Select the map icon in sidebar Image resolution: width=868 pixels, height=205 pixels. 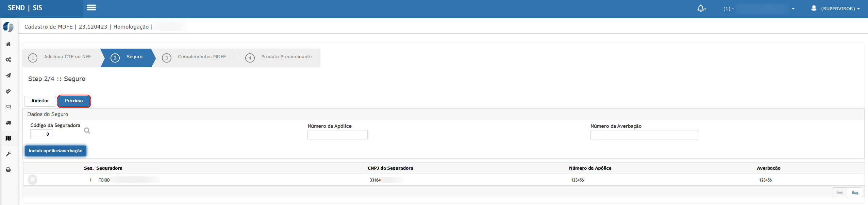pyautogui.click(x=8, y=138)
